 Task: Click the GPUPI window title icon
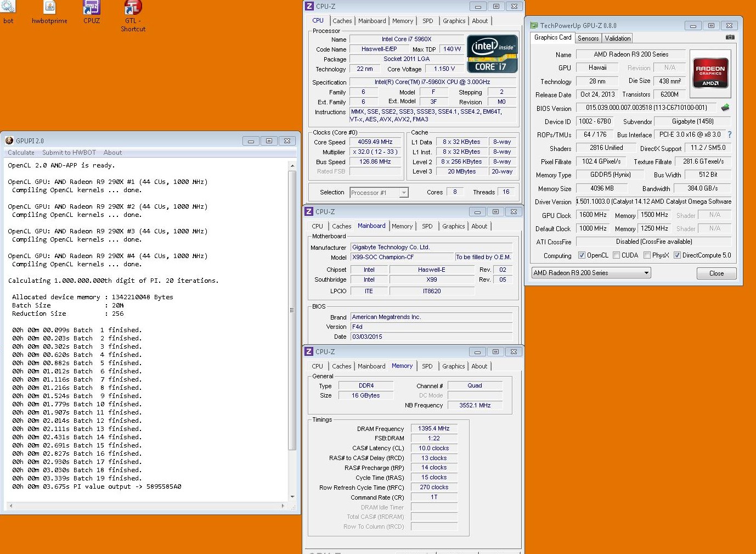9,141
